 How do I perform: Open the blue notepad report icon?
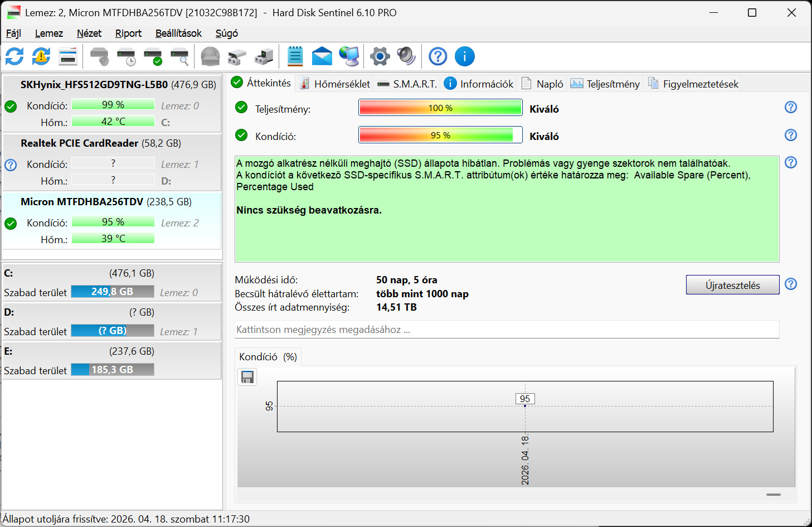(295, 56)
